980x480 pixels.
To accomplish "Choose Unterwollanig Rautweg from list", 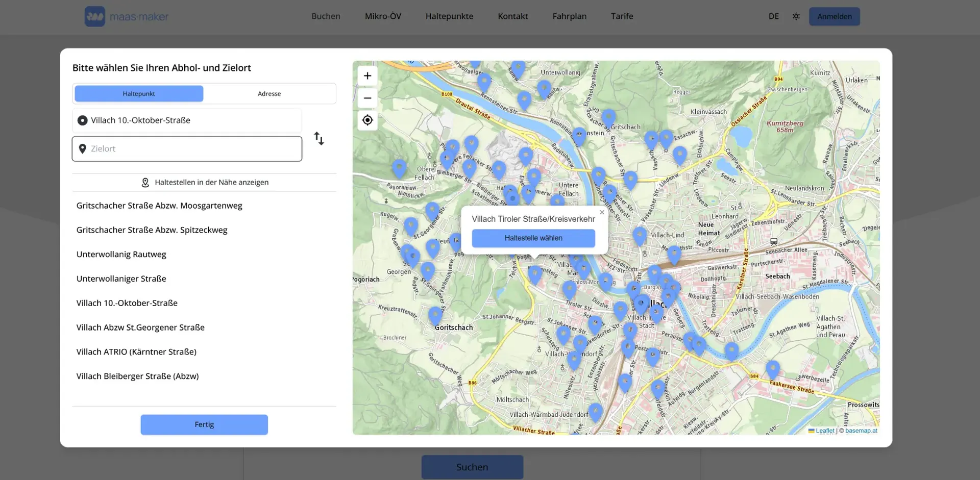I will pos(121,255).
